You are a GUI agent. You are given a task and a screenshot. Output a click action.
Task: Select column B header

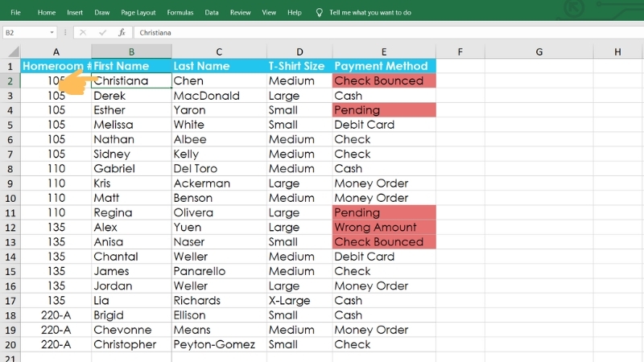pyautogui.click(x=131, y=51)
